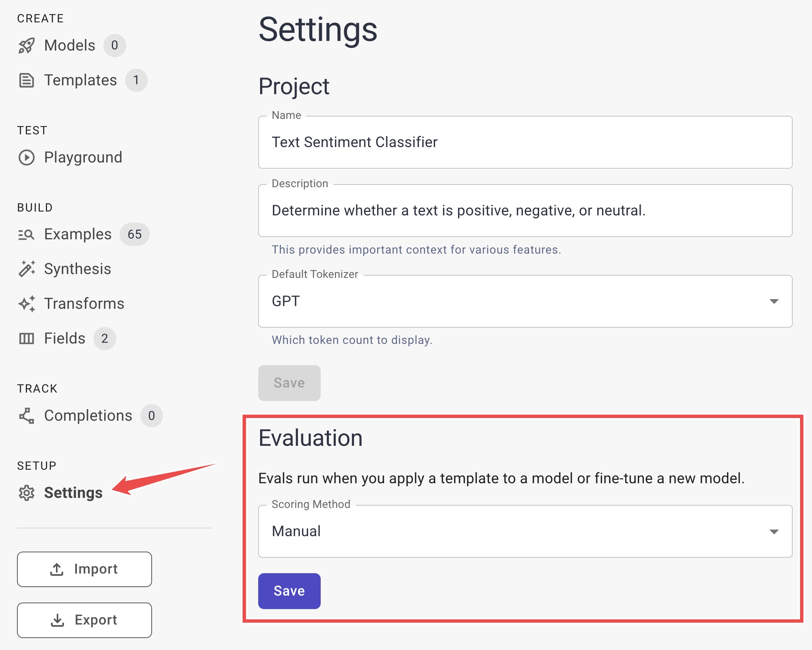Click the Playground play-circle icon
This screenshot has width=812, height=650.
(26, 157)
